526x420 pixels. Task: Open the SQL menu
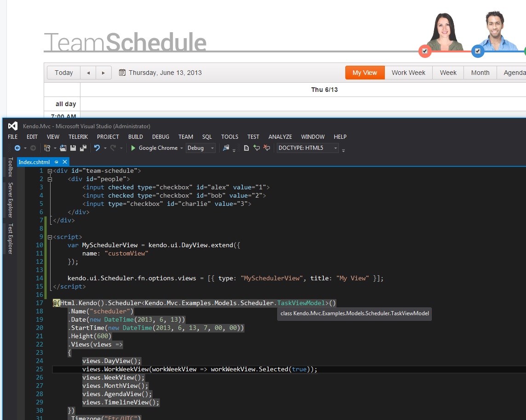tap(207, 137)
